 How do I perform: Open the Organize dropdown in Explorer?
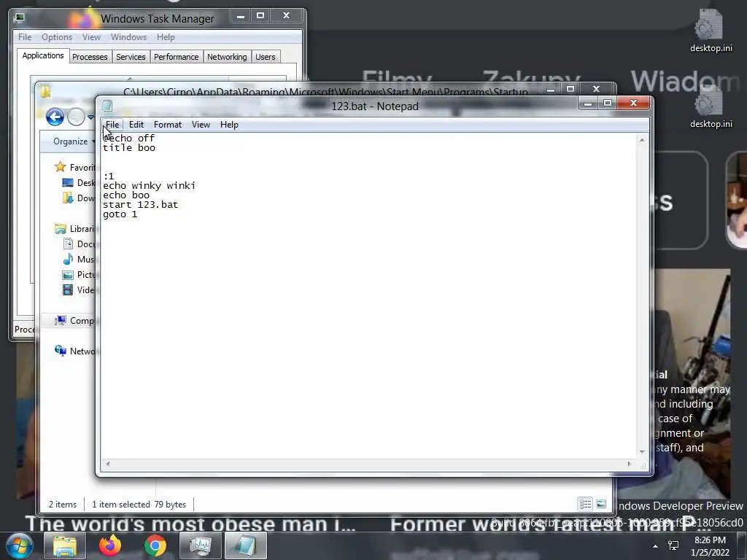(x=74, y=141)
